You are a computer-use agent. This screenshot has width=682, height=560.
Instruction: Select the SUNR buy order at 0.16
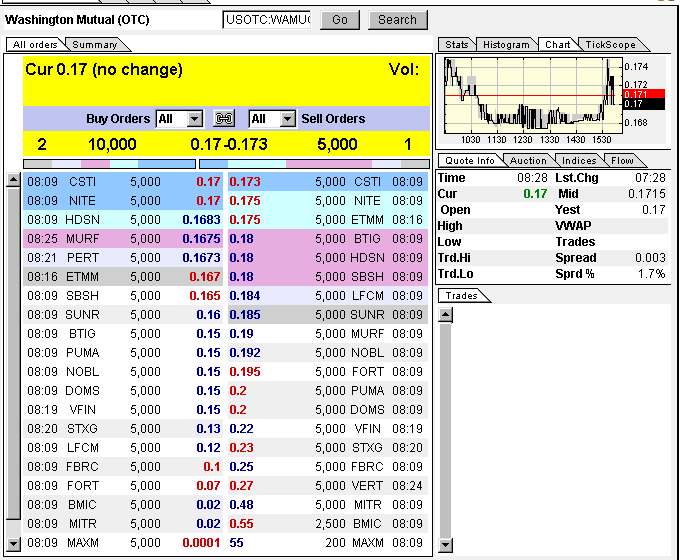point(123,314)
